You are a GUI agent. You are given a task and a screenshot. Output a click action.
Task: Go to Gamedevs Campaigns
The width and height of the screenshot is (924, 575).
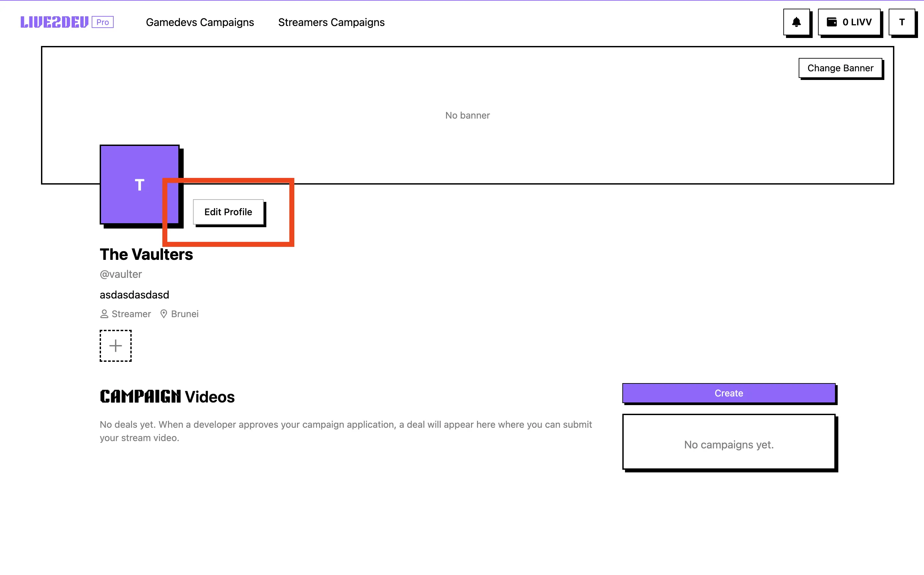tap(200, 22)
